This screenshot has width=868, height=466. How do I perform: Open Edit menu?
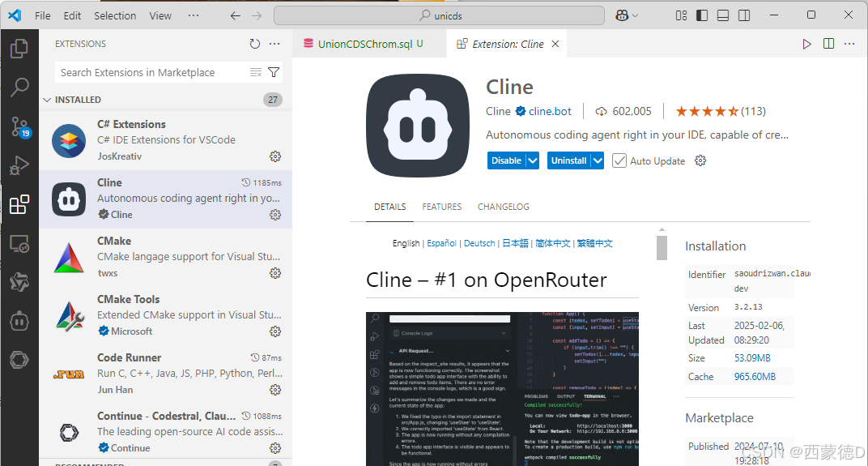click(72, 15)
